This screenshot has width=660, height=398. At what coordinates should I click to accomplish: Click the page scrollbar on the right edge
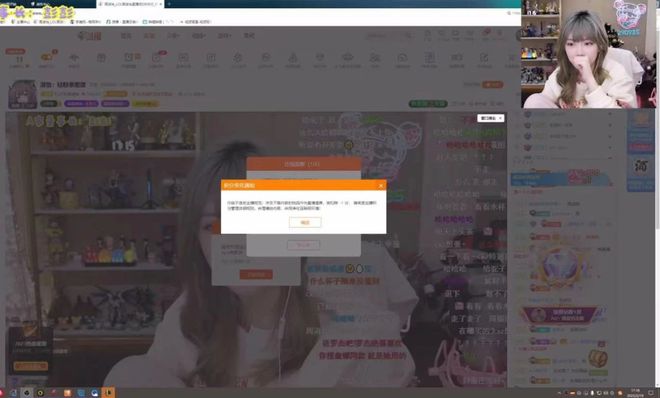(657, 168)
